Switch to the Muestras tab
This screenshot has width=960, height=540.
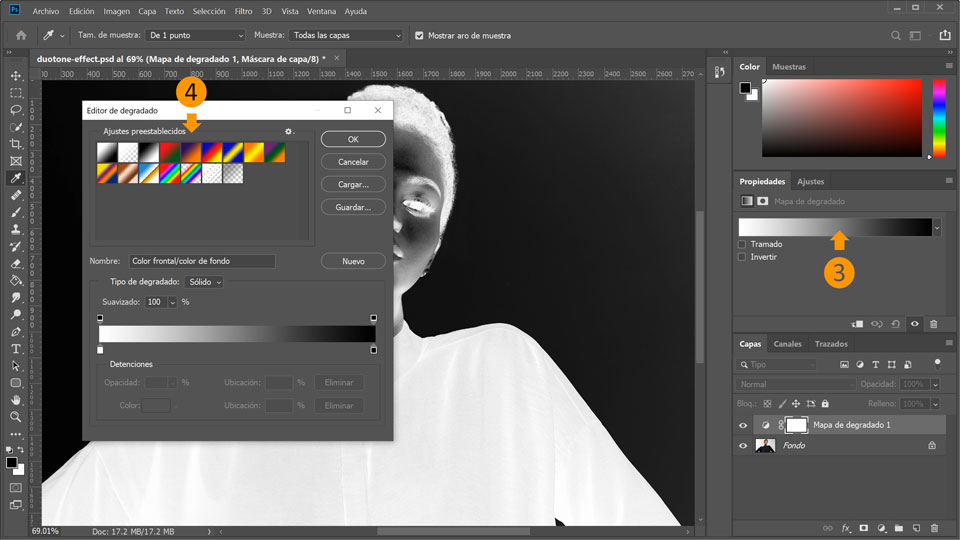click(789, 67)
